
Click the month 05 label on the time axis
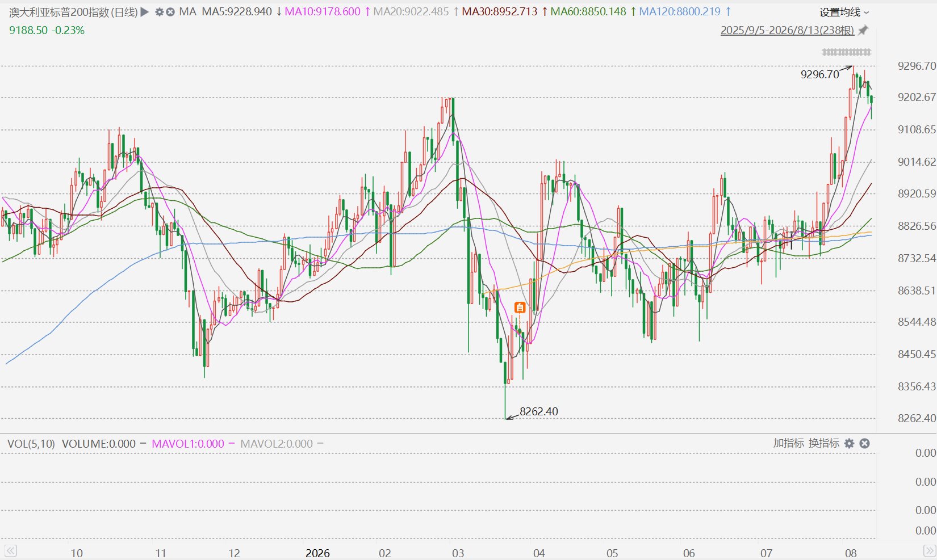click(612, 553)
